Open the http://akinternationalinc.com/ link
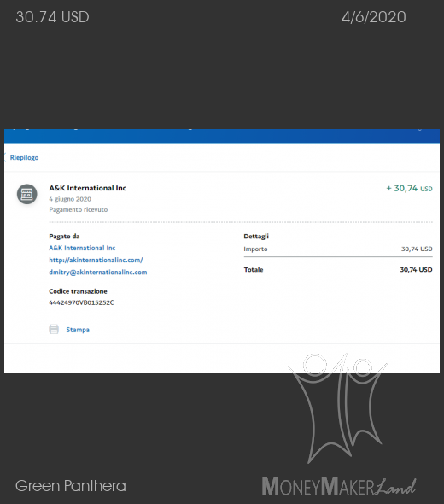444x504 pixels. pos(96,260)
